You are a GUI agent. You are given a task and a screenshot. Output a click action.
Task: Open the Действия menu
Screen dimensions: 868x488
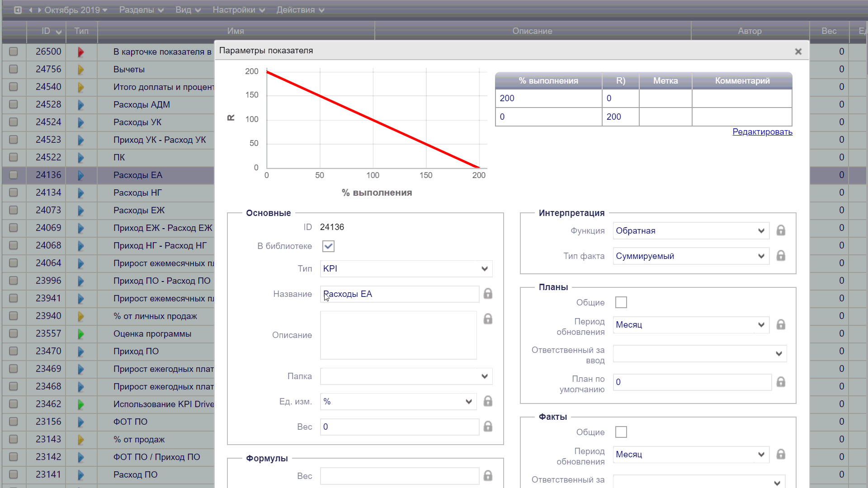click(300, 10)
